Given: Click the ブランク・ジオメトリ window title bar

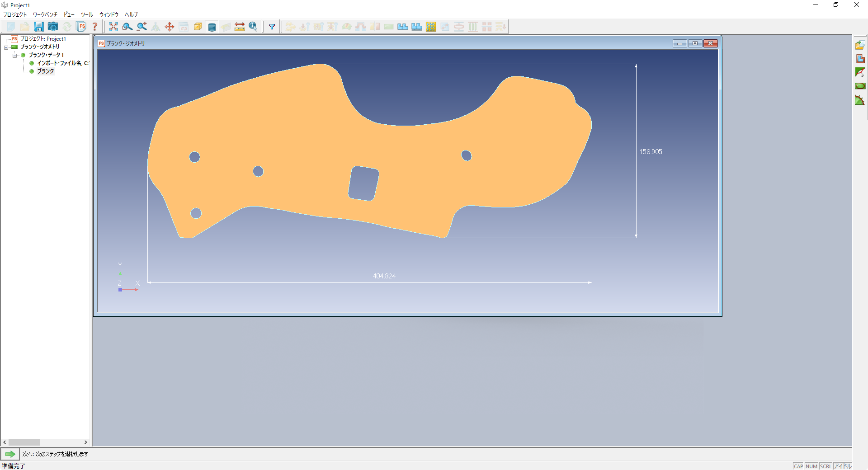Looking at the screenshot, I should pos(384,43).
